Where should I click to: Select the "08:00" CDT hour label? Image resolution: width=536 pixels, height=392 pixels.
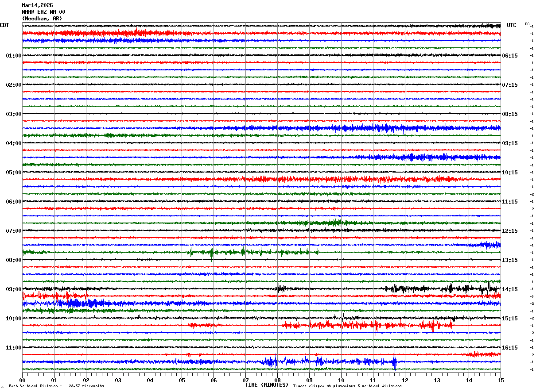(14, 260)
